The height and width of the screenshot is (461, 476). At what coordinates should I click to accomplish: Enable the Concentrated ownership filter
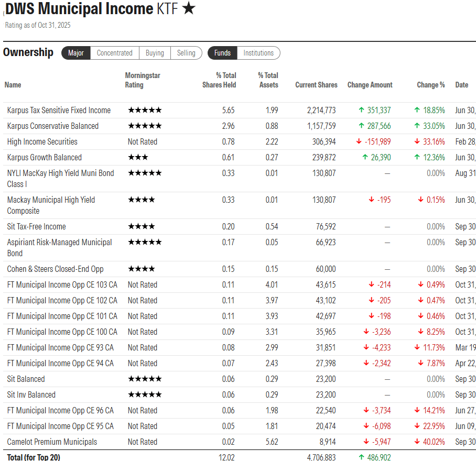[115, 53]
